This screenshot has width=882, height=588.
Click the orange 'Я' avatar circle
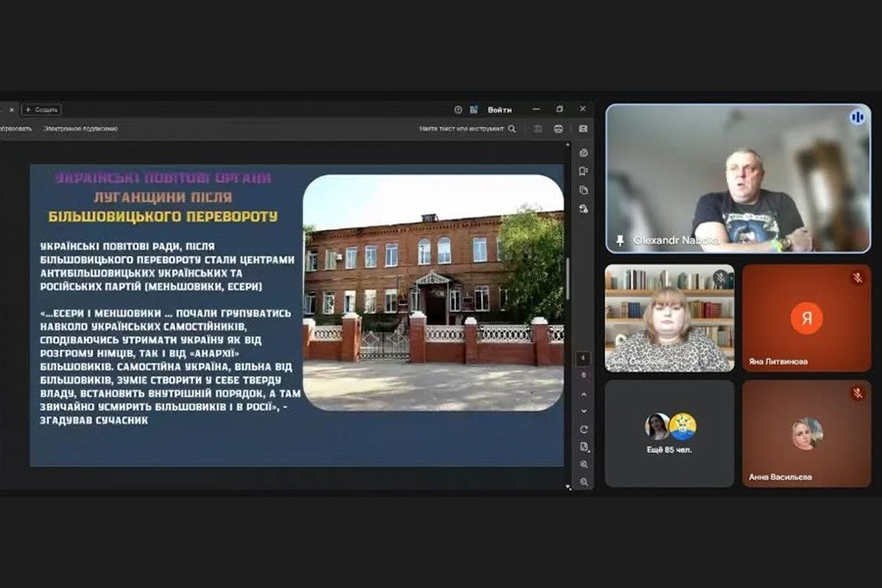807,318
